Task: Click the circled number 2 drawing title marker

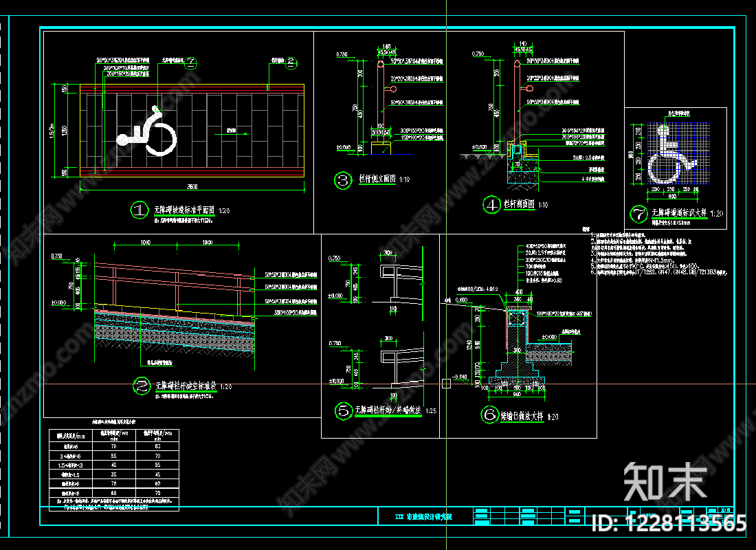Action: pos(142,386)
